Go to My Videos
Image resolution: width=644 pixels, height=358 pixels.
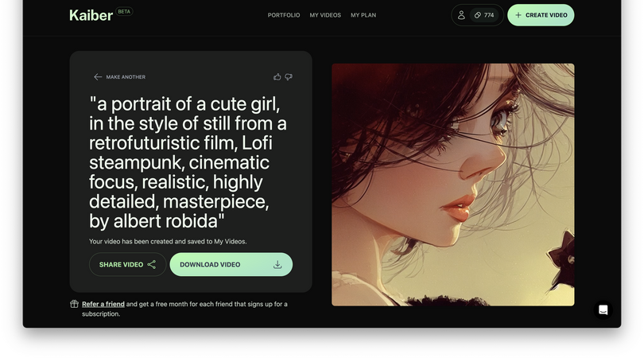(325, 15)
